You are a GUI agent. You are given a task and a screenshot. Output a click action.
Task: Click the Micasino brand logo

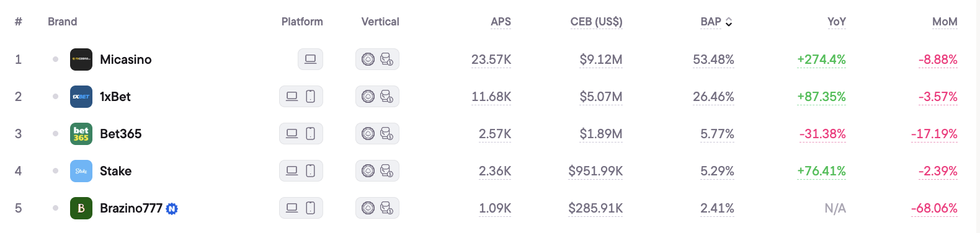click(x=81, y=59)
